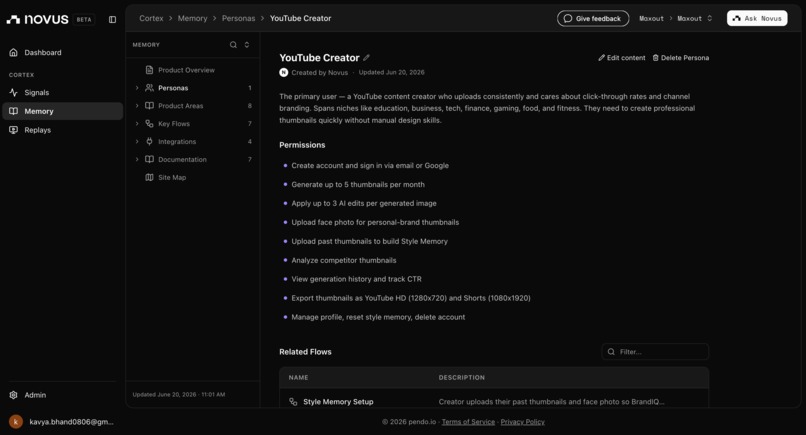Expand the Product Areas chevron
806x435 pixels.
[x=137, y=106]
